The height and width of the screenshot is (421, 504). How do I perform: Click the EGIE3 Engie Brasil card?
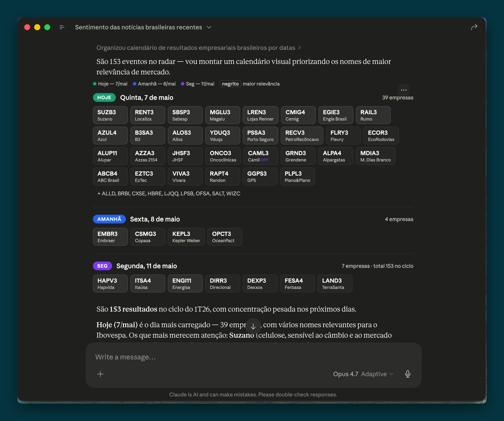click(336, 115)
